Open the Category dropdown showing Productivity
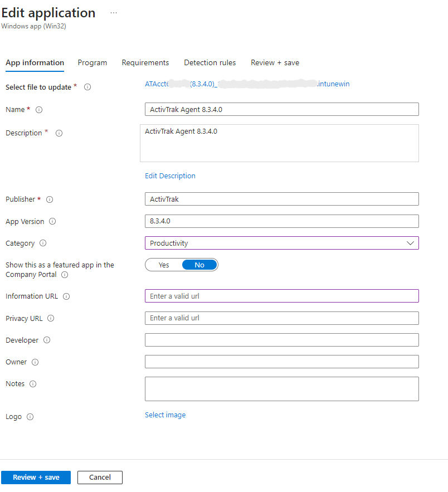The height and width of the screenshot is (492, 448). click(282, 243)
